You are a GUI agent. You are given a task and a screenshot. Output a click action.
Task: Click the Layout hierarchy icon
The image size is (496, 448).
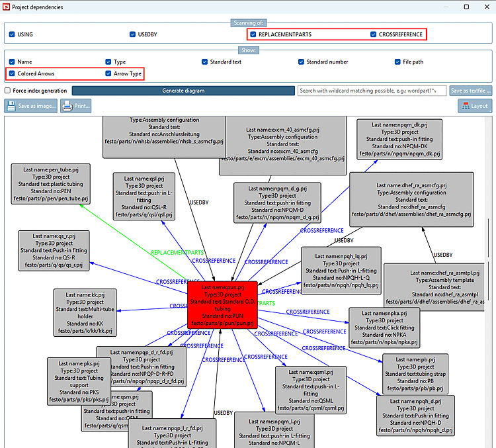pos(466,106)
